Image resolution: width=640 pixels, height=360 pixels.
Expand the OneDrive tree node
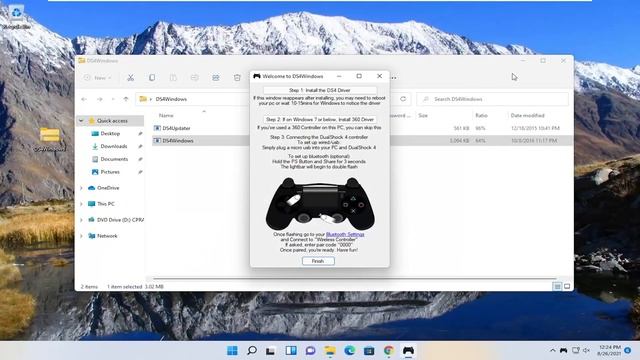(81, 188)
